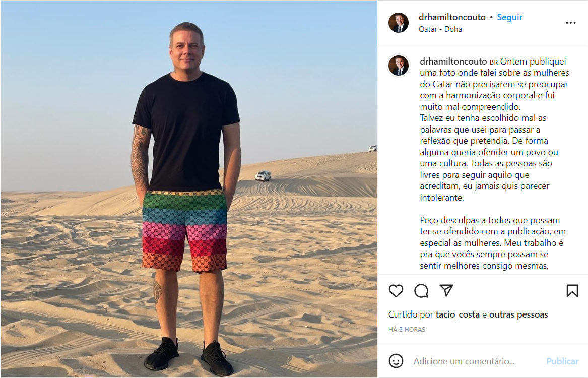Screen dimensions: 588x378
Task: Open the Qatar - Doha location link
Action: (440, 29)
